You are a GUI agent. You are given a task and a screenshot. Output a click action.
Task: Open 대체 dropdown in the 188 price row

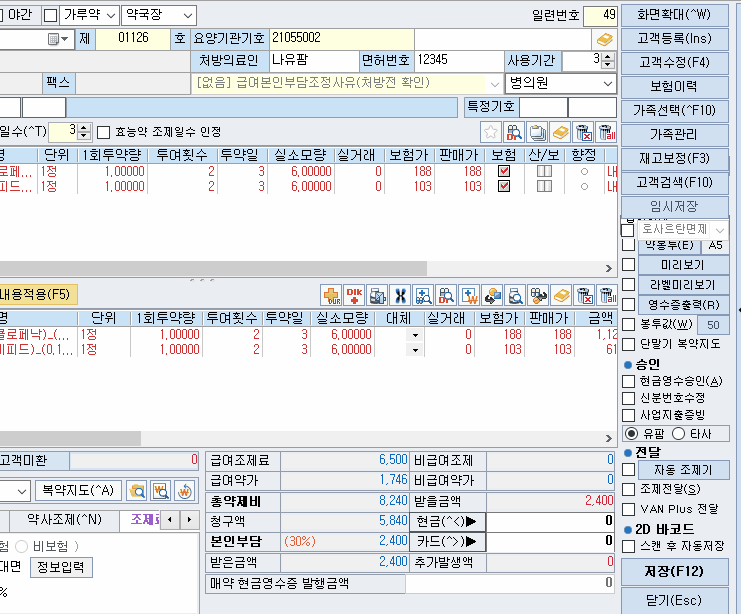coord(415,335)
